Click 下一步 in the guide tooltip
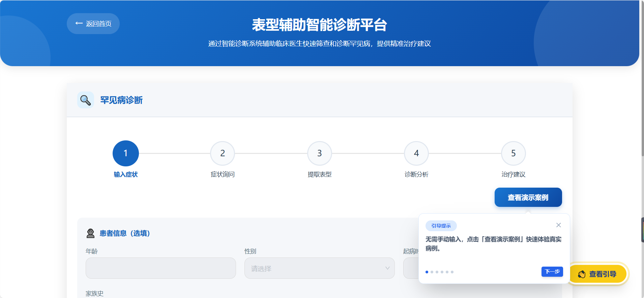The height and width of the screenshot is (298, 644). [x=552, y=271]
